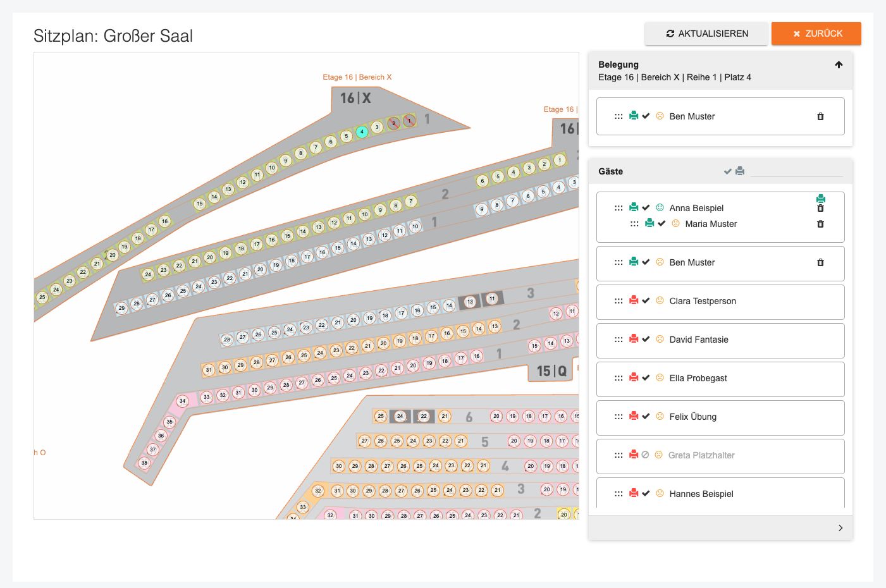886x588 pixels.
Task: Click the sad face icon for Maria Muster
Action: [675, 223]
